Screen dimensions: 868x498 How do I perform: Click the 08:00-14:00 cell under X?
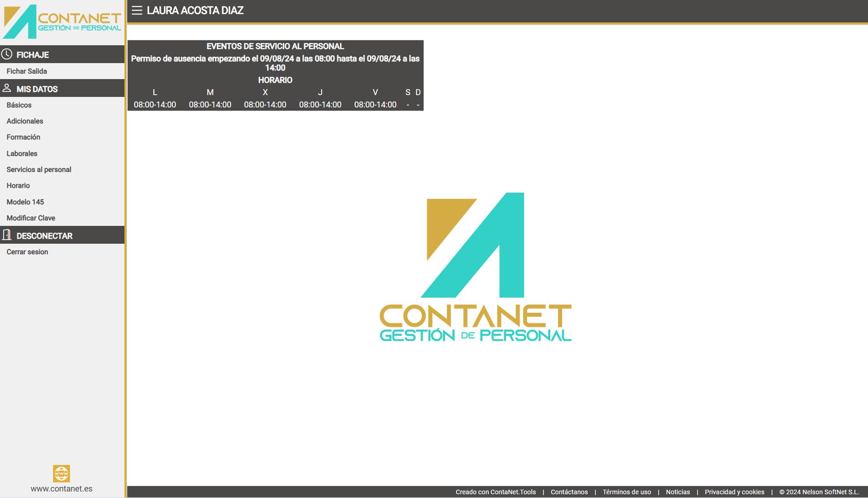(x=265, y=105)
